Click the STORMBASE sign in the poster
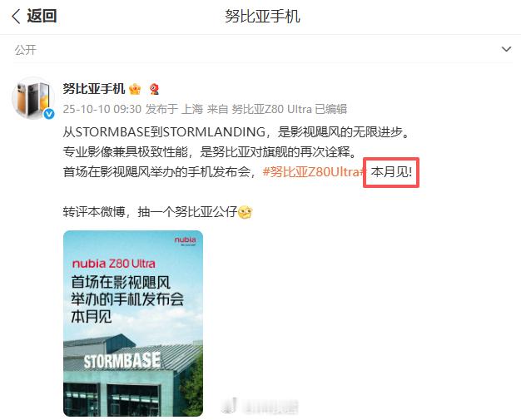 click(x=122, y=361)
